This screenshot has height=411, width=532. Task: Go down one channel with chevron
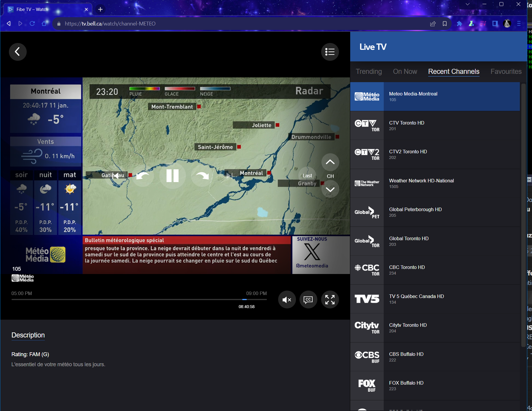tap(330, 189)
